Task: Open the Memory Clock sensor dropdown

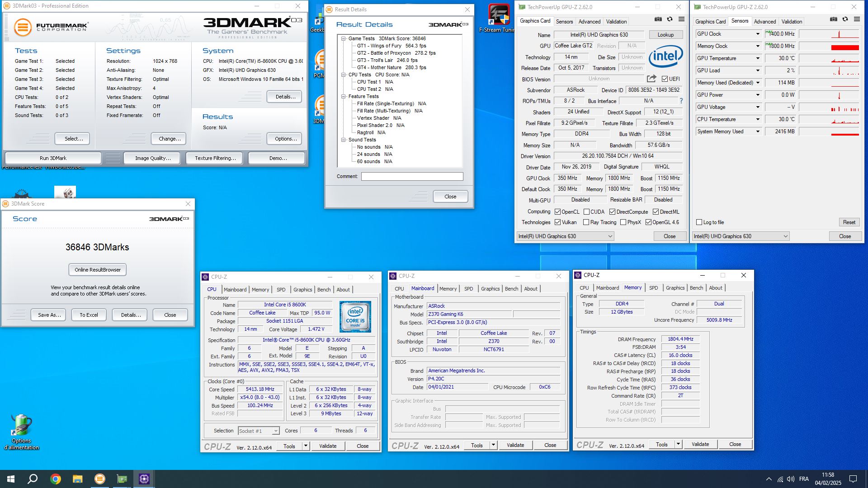Action: (758, 46)
